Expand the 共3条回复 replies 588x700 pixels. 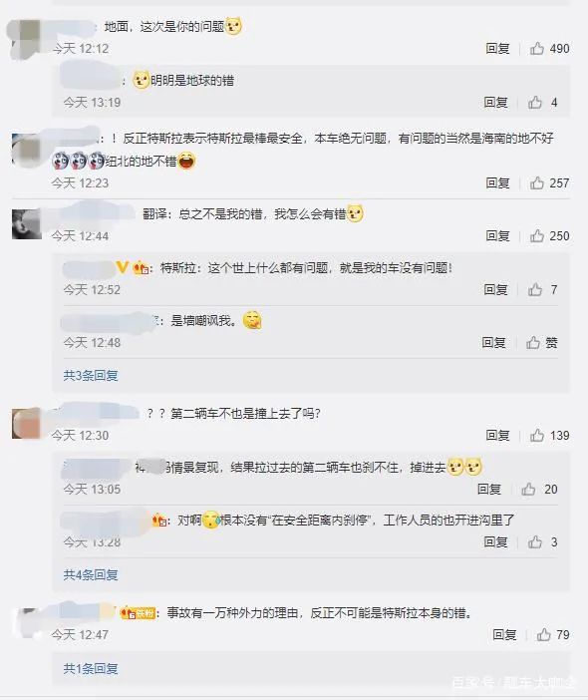pos(91,376)
